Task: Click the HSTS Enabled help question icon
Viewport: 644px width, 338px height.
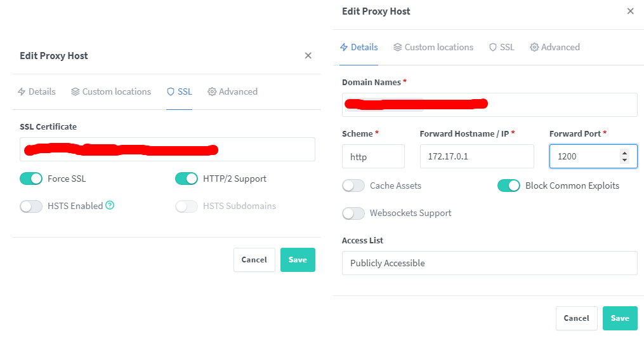Action: coord(110,205)
